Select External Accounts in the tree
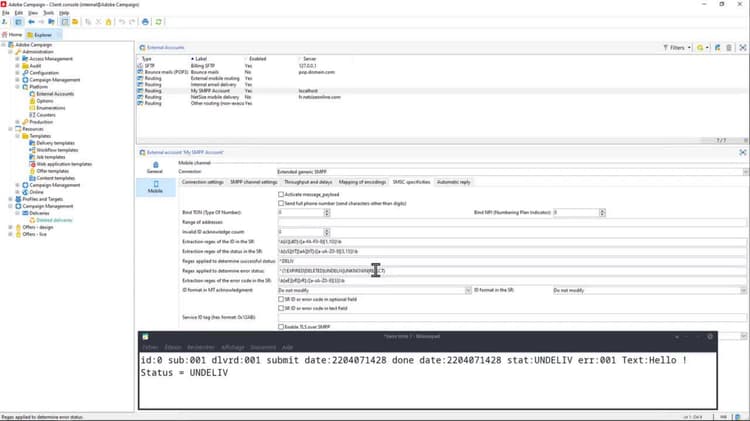 55,94
